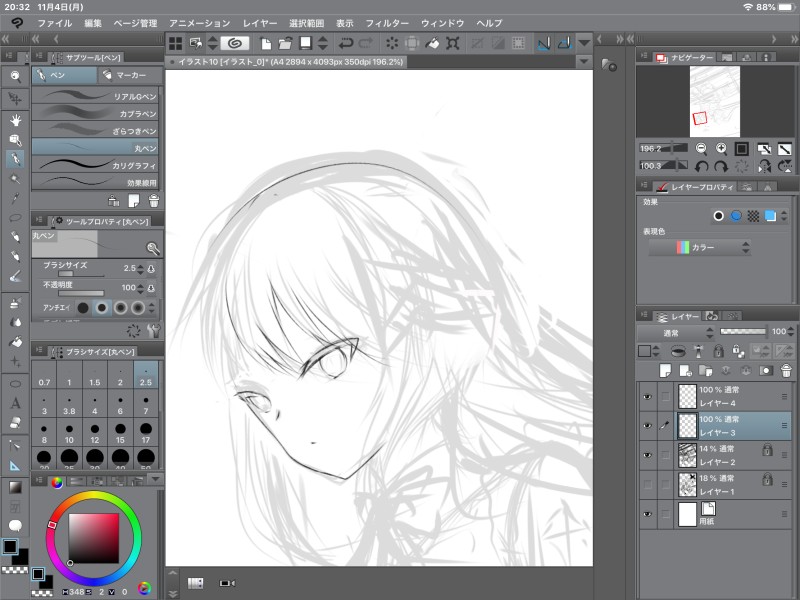Screen dimensions: 800x600
Task: Click the Redo arrow in command bar
Action: [x=365, y=43]
